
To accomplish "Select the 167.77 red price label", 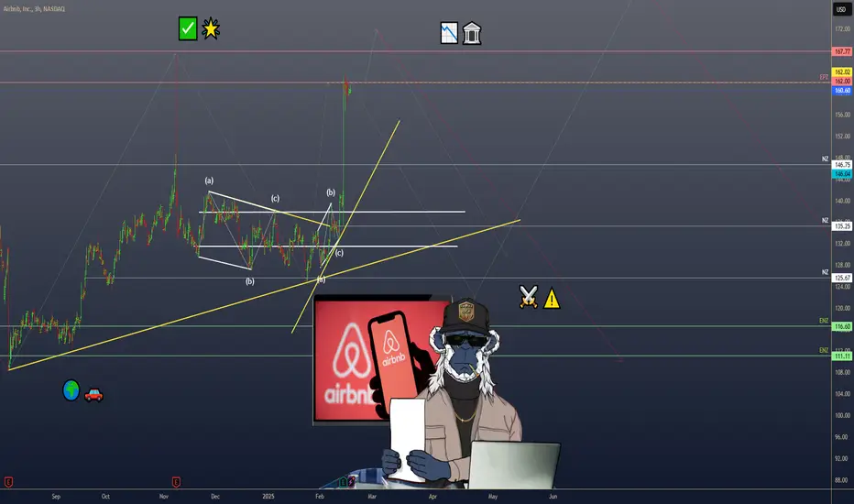I will click(842, 51).
